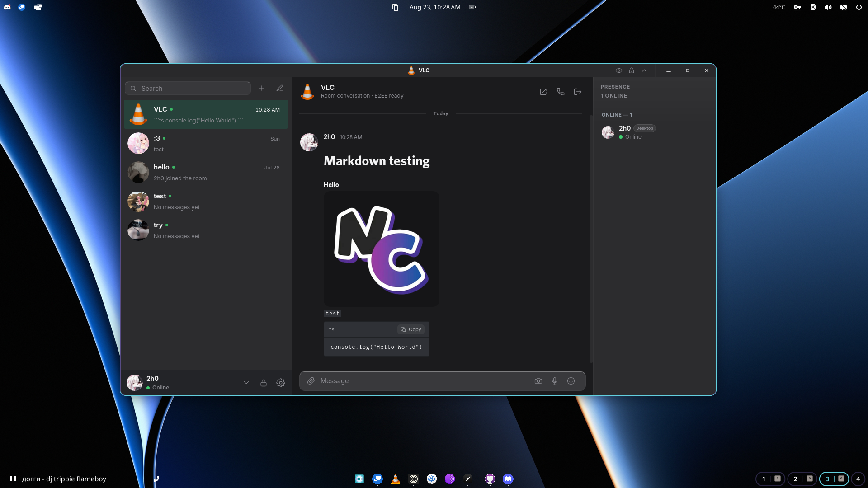Open settings gear in user panel
Image resolution: width=868 pixels, height=488 pixels.
pos(281,383)
